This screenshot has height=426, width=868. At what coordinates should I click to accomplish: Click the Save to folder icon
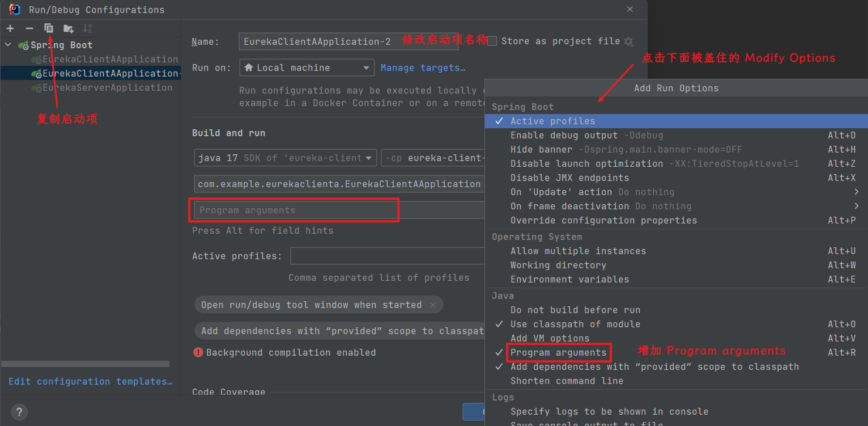(x=69, y=28)
